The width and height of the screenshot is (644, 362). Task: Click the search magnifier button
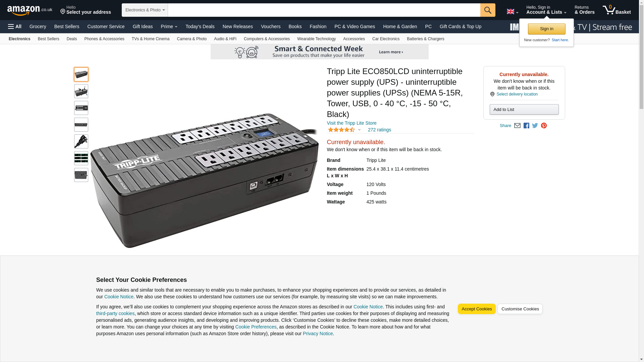tap(488, 10)
